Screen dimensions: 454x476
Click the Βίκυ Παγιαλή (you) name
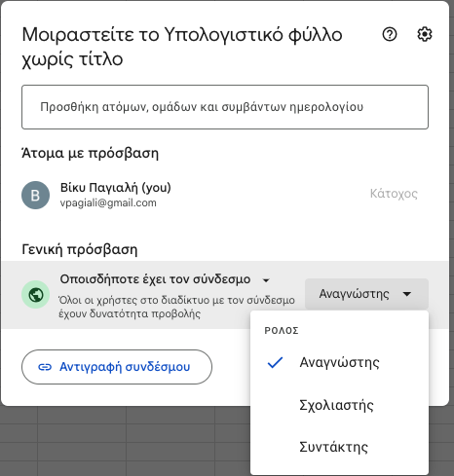click(x=116, y=188)
